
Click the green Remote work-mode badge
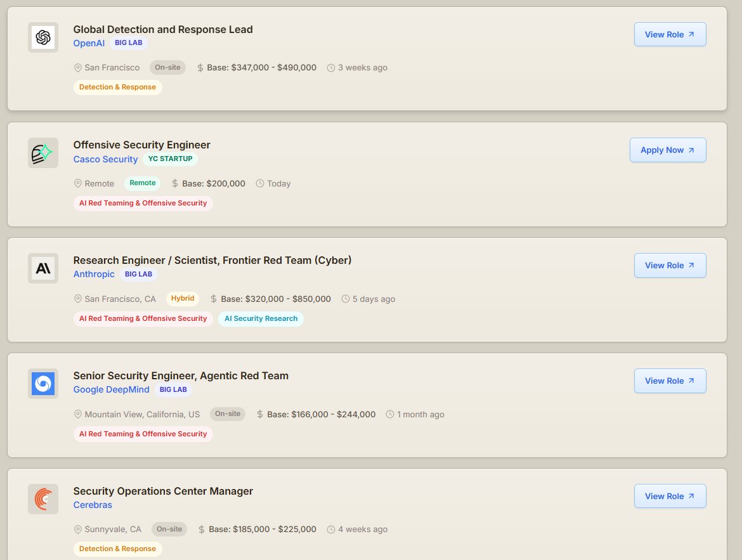coord(143,183)
